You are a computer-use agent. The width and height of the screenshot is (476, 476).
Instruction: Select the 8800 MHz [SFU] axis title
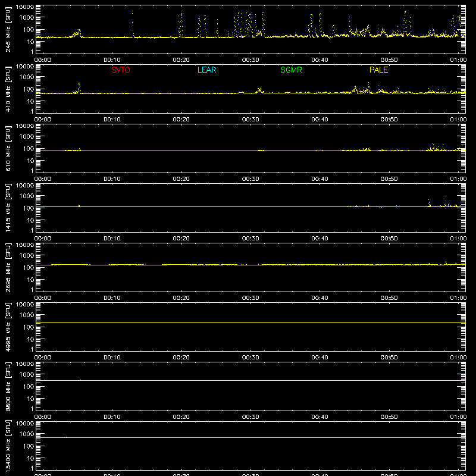pyautogui.click(x=8, y=386)
